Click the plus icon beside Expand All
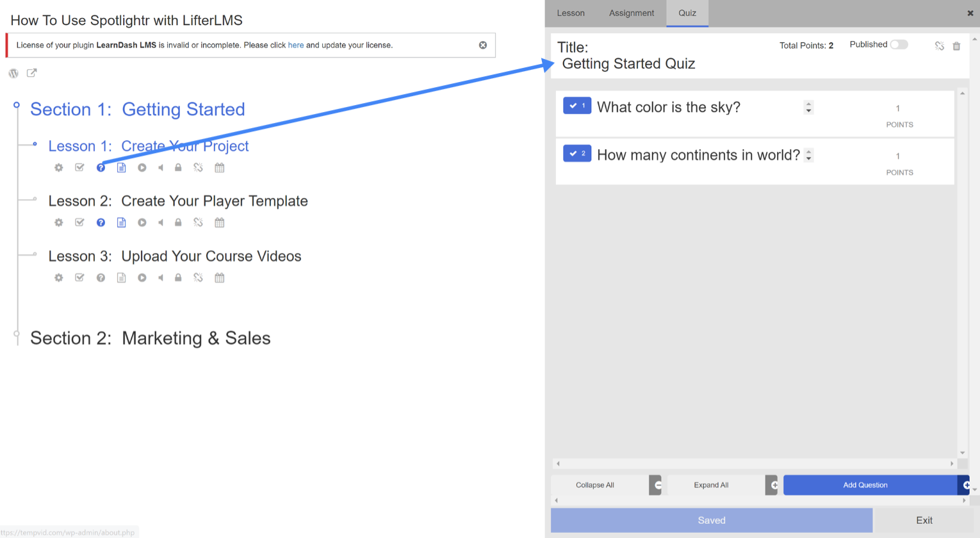 (x=771, y=485)
